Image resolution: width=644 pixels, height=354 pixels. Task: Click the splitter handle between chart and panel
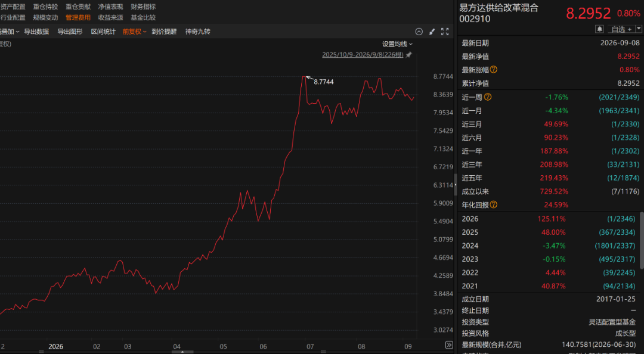[x=455, y=184]
